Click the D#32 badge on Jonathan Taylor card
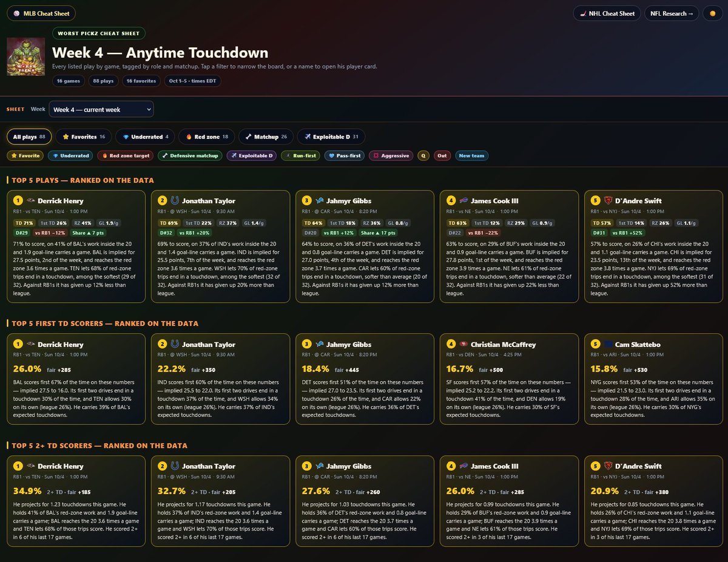 (x=166, y=233)
